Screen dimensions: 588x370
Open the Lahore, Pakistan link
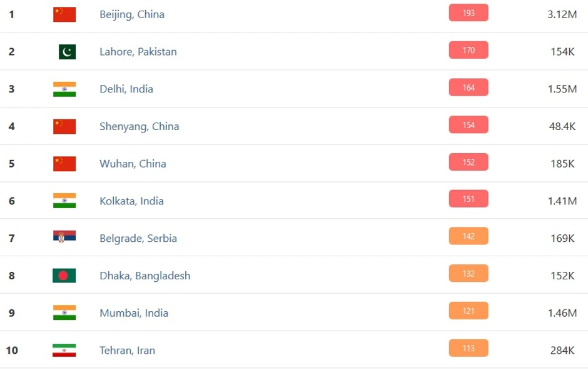pyautogui.click(x=138, y=52)
